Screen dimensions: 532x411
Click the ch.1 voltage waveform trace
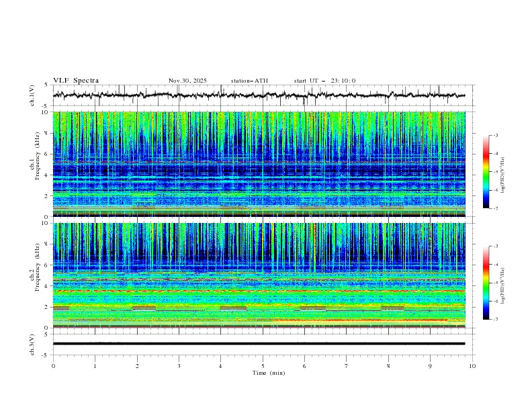[259, 95]
